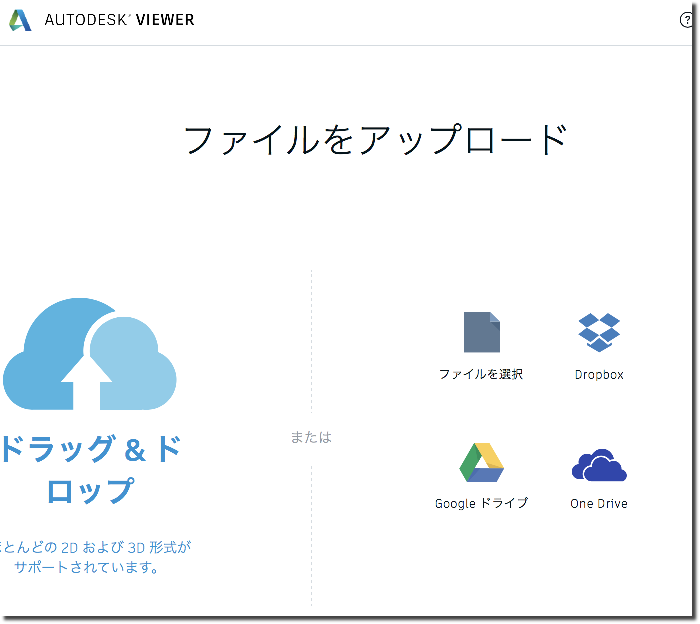The image size is (700, 624).
Task: Click the 2D および 3D 形式 support note
Action: pos(95,557)
